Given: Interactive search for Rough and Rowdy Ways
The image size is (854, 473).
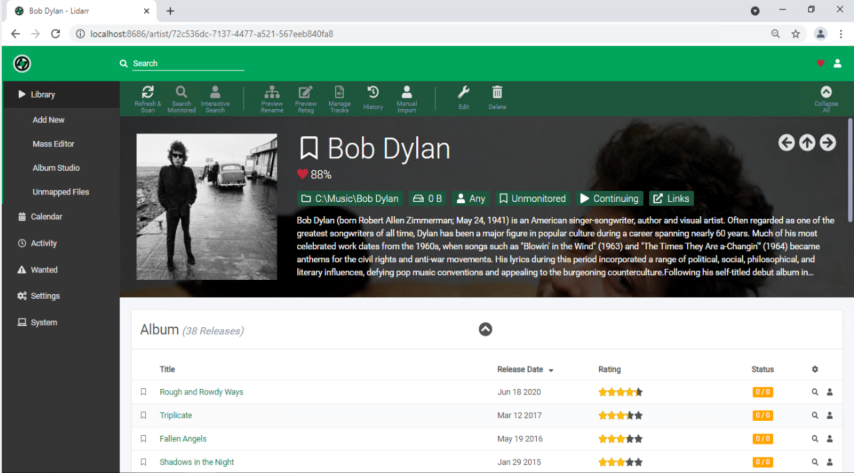Looking at the screenshot, I should 829,392.
